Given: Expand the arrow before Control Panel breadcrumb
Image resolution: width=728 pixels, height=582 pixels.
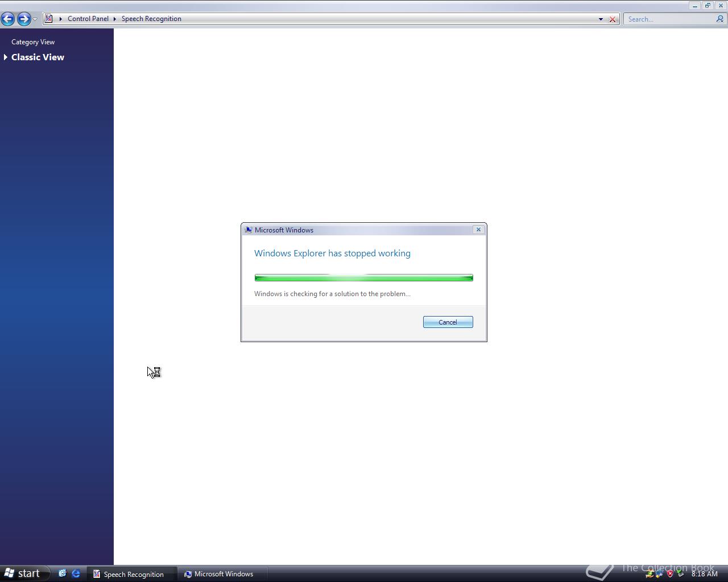Looking at the screenshot, I should 61,19.
